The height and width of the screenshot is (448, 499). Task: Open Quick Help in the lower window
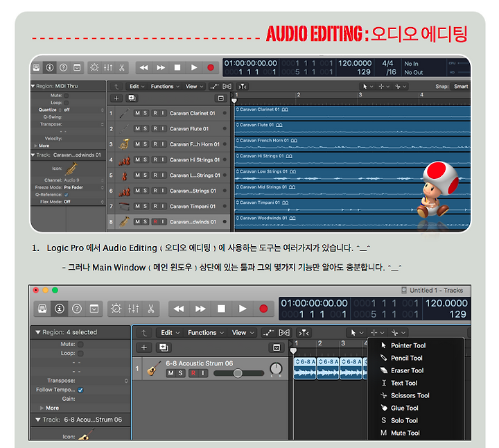coord(77,309)
